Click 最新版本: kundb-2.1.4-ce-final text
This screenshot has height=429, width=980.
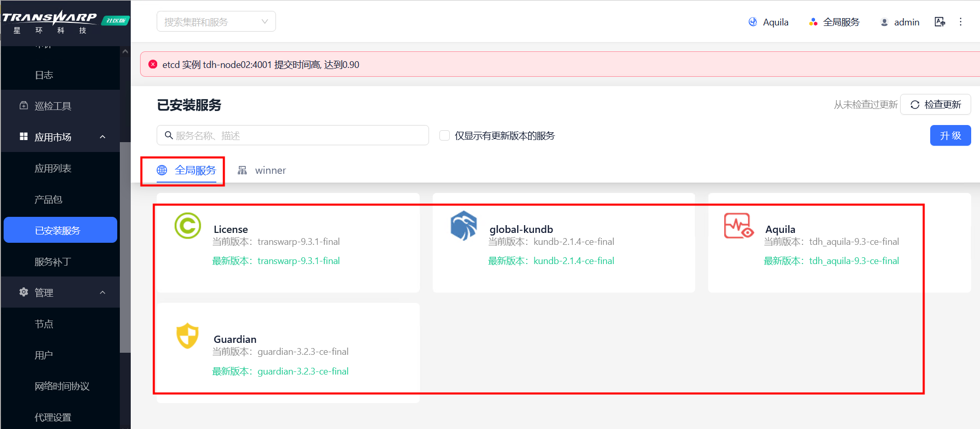[x=551, y=260]
